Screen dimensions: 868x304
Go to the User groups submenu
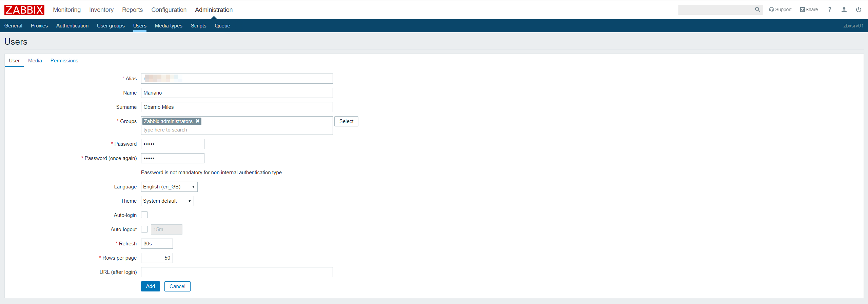(111, 26)
